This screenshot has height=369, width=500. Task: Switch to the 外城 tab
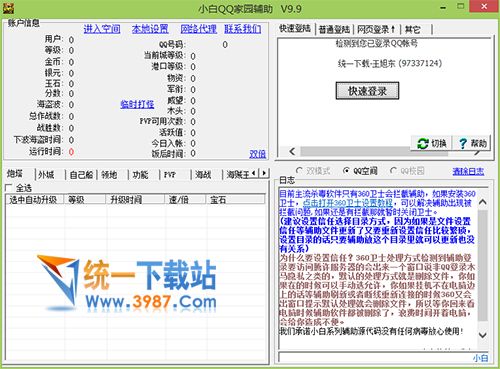click(x=46, y=174)
